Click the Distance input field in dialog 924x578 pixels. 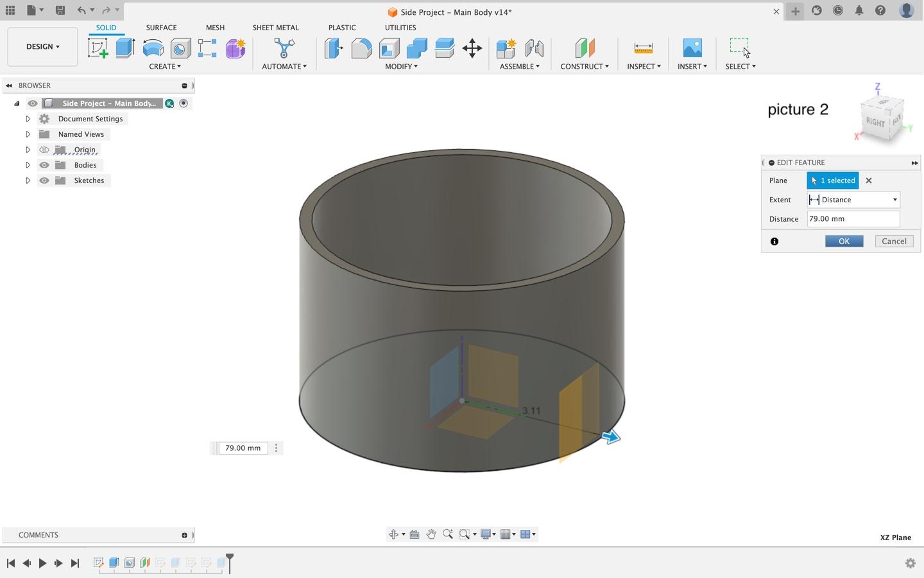click(853, 219)
